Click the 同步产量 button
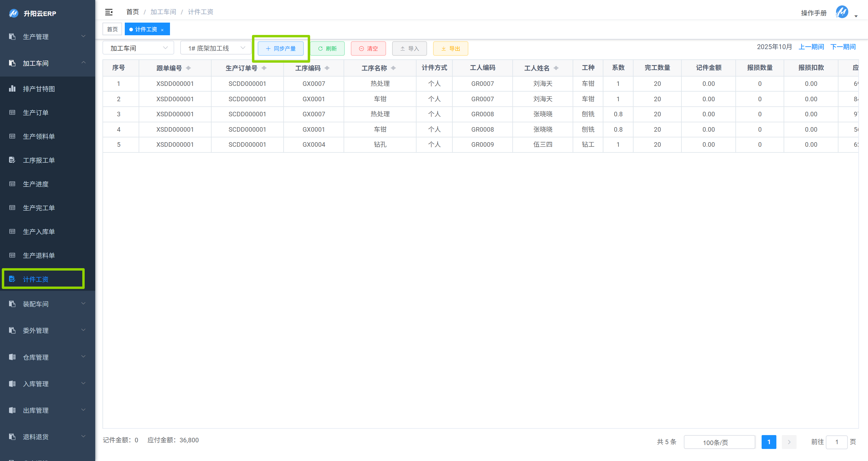The height and width of the screenshot is (461, 868). pos(280,49)
